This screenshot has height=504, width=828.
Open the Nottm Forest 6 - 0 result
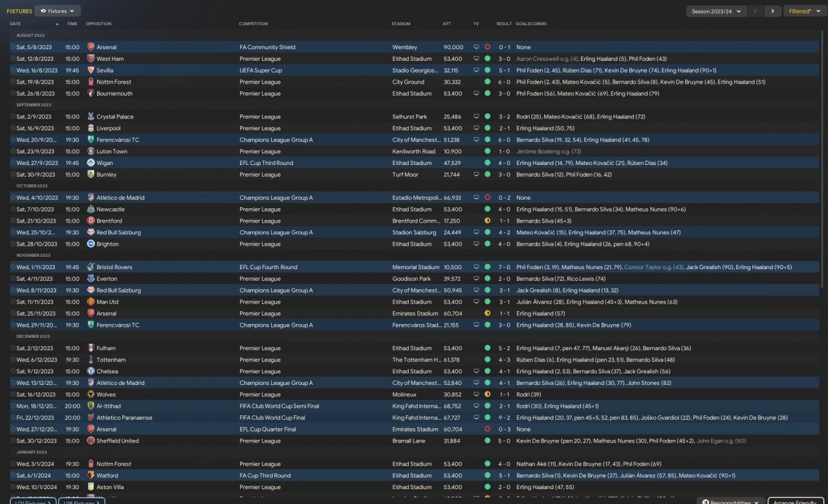(504, 82)
